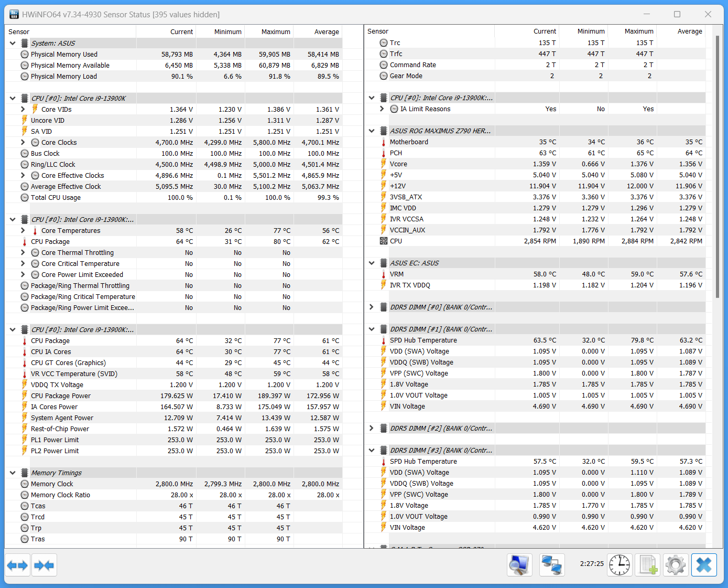The image size is (728, 588).
Task: Click the right pane Average column header
Action: pyautogui.click(x=681, y=31)
